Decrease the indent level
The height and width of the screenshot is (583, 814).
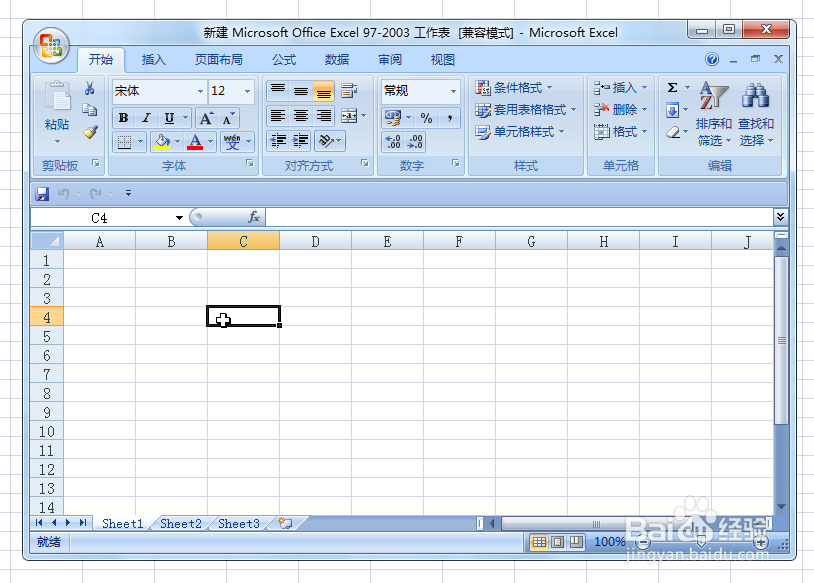coord(278,140)
